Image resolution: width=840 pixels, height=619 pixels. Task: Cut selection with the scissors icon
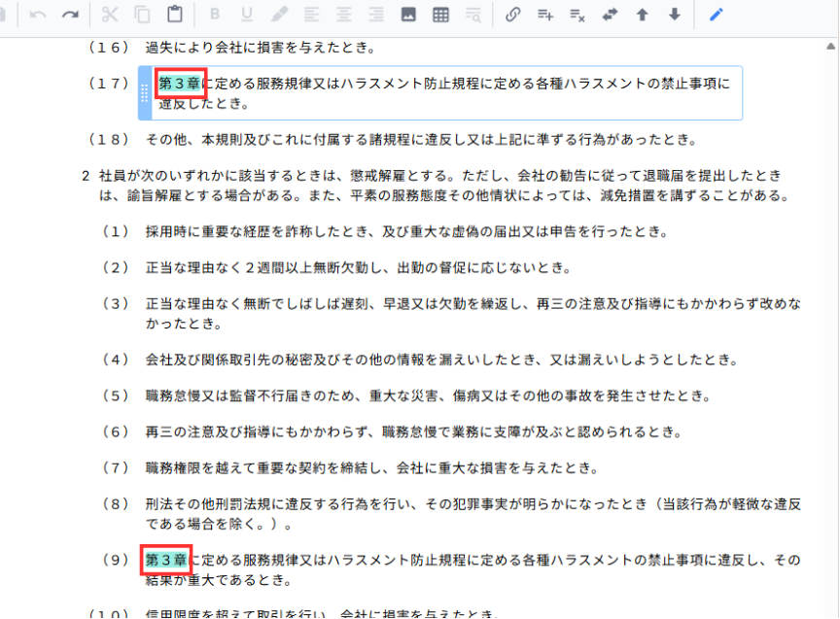pos(110,16)
